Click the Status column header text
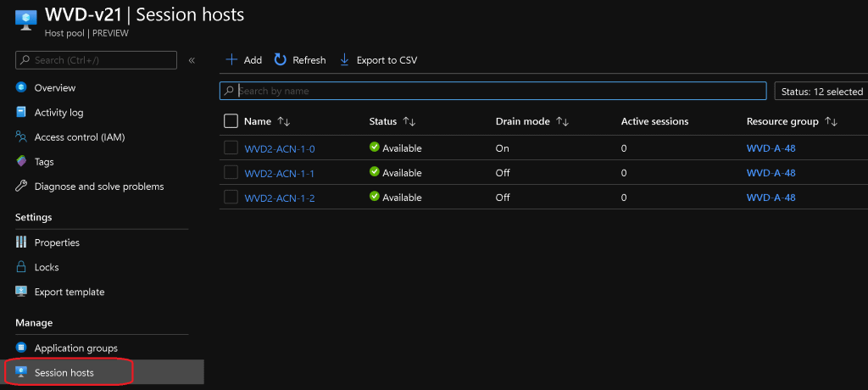Screen dimensions: 868x390 point(383,121)
